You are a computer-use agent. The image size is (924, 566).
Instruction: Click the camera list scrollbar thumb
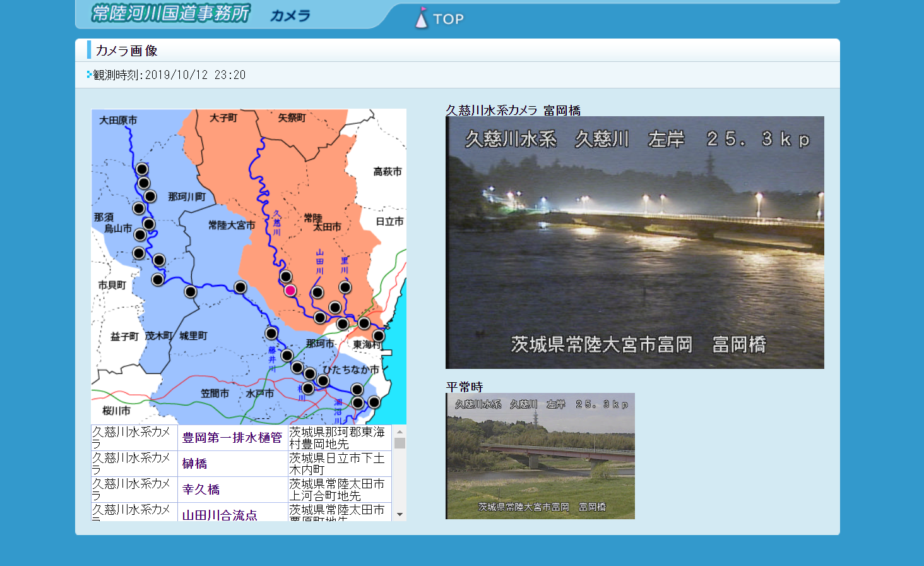[x=400, y=443]
